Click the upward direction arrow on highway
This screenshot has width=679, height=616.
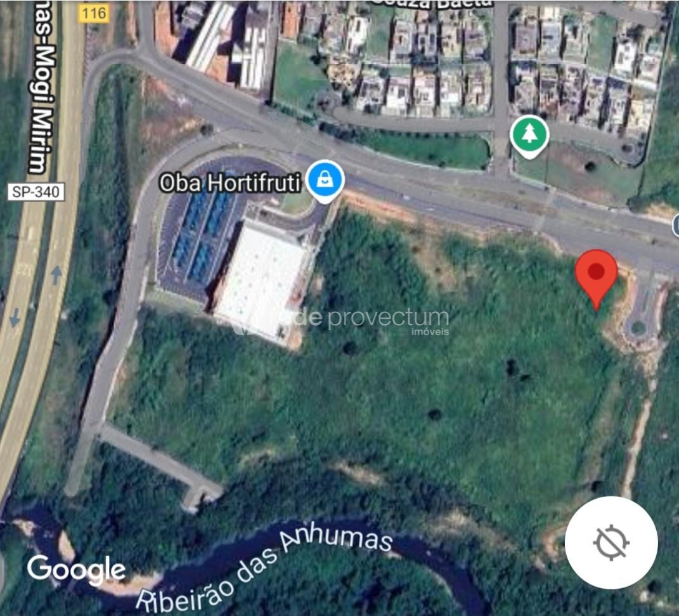(56, 275)
